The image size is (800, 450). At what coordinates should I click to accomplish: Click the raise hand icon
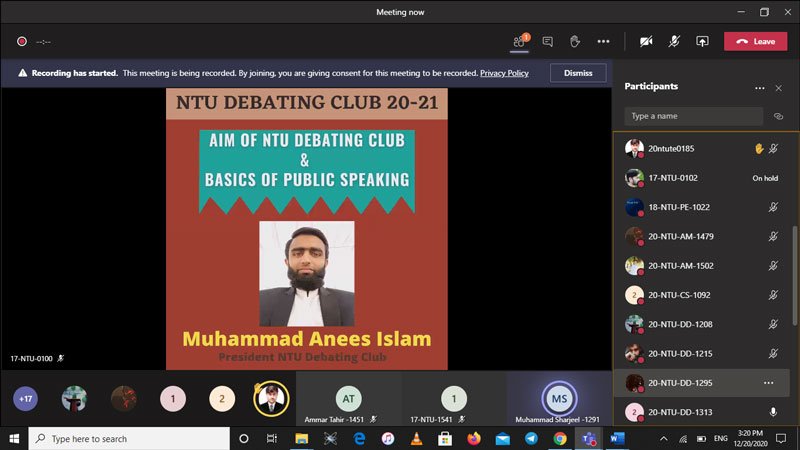[575, 41]
